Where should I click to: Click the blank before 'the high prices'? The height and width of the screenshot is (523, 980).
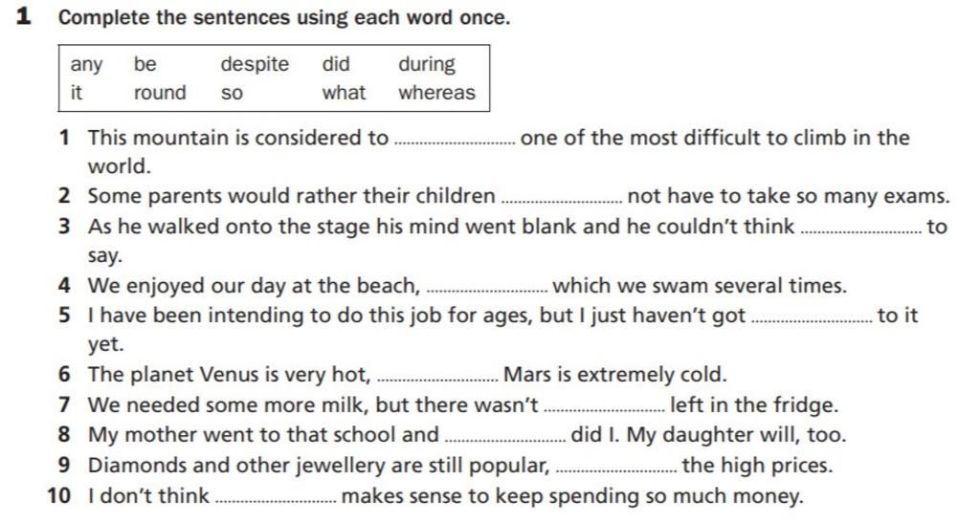616,470
